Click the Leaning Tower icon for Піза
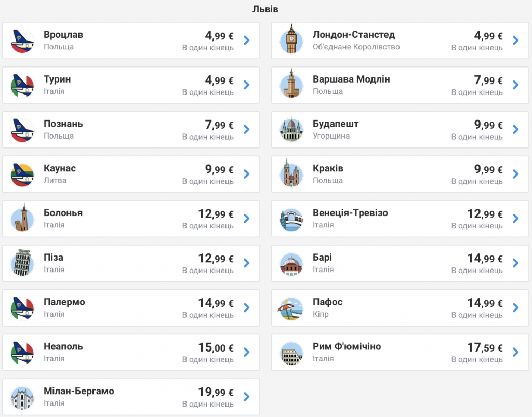This screenshot has height=417, width=532. 22,263
